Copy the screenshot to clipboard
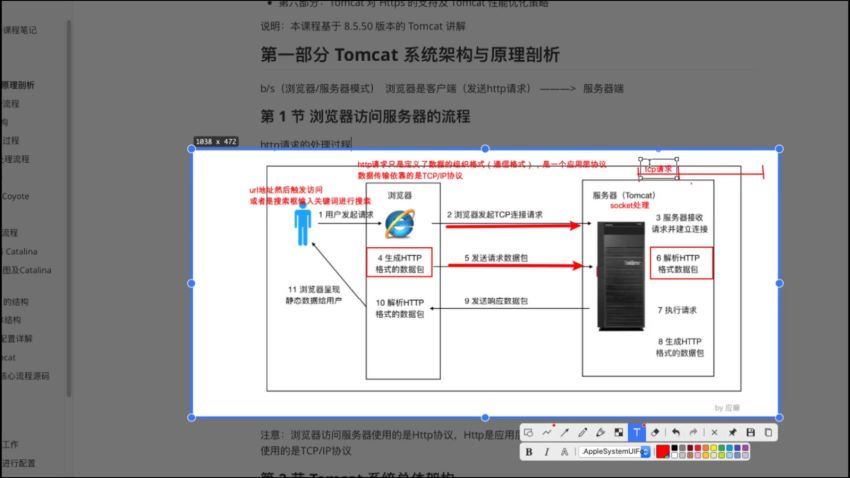 click(768, 432)
